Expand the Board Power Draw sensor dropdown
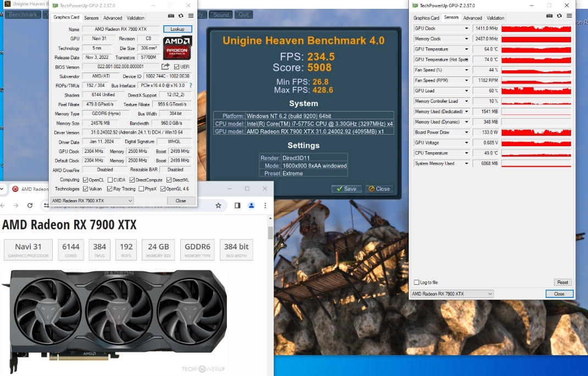Viewport: 588px width, 376px height. (467, 132)
